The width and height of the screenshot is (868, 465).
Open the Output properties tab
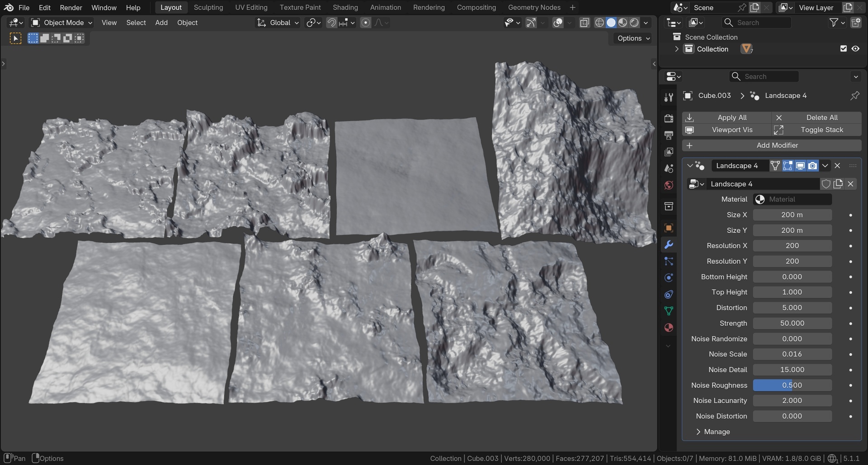(x=669, y=135)
